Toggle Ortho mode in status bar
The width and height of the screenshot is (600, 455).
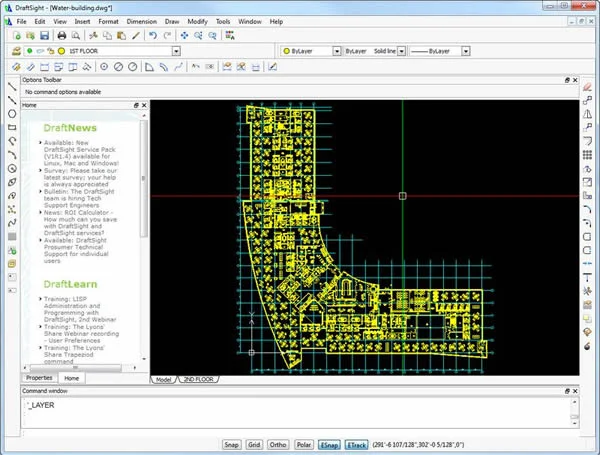pos(277,442)
